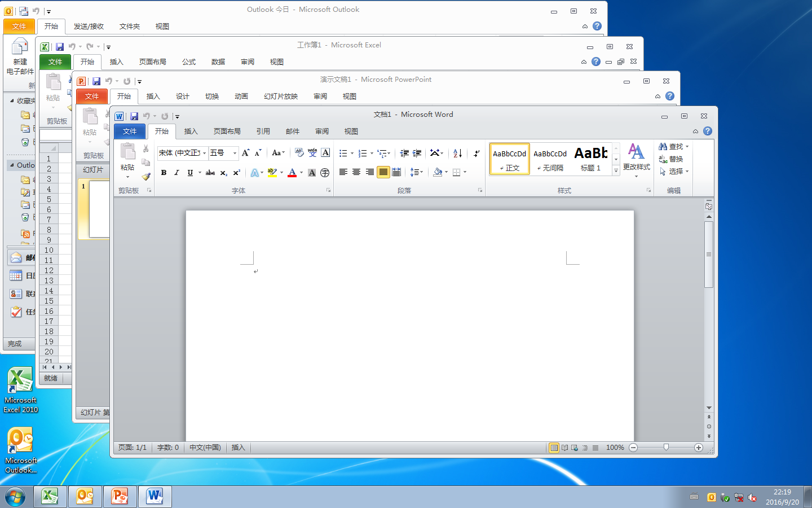812x508 pixels.
Task: Align text left in Word
Action: 343,172
